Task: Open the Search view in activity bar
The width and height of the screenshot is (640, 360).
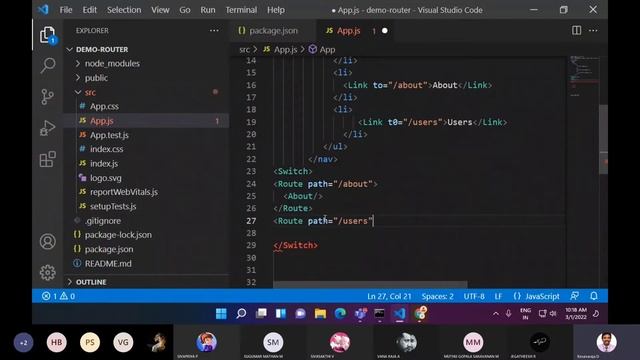Action: click(48, 65)
